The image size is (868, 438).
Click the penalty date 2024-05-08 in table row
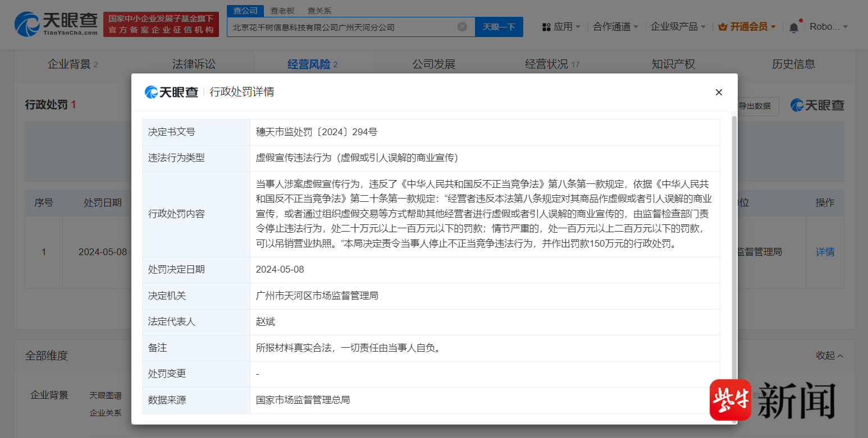pyautogui.click(x=103, y=252)
